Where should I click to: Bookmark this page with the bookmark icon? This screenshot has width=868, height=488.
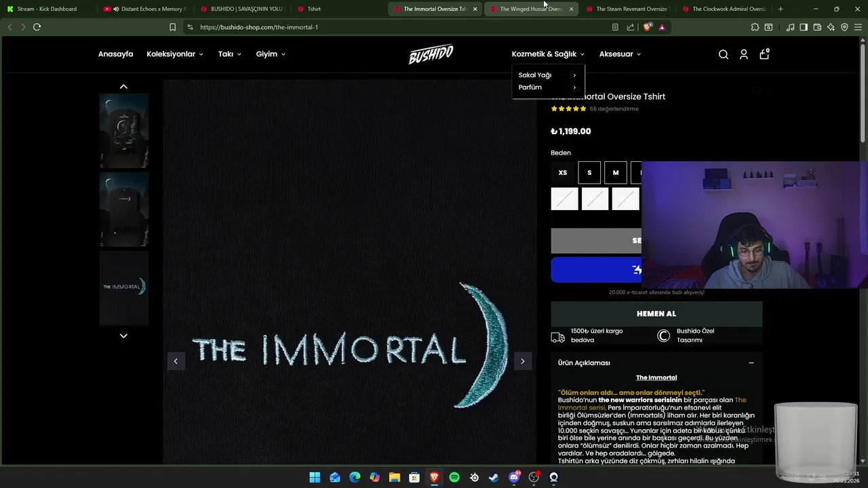coord(172,27)
